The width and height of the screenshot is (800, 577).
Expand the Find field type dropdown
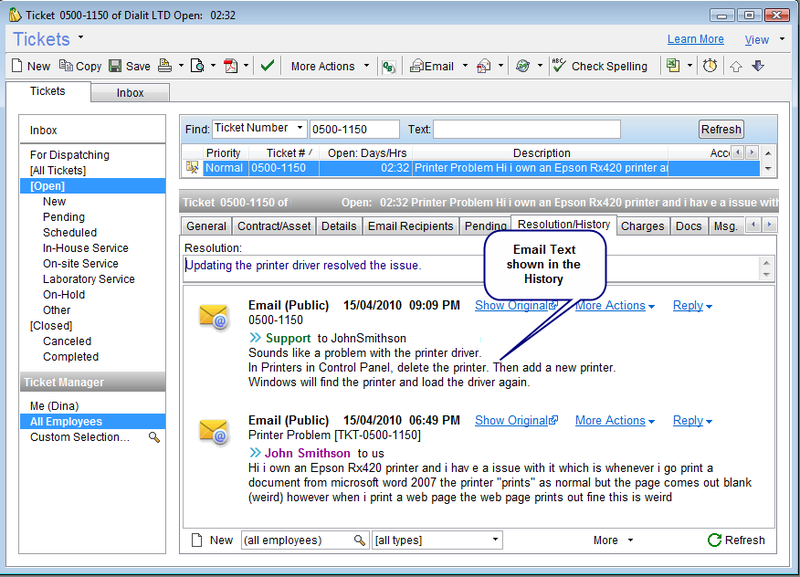click(299, 128)
